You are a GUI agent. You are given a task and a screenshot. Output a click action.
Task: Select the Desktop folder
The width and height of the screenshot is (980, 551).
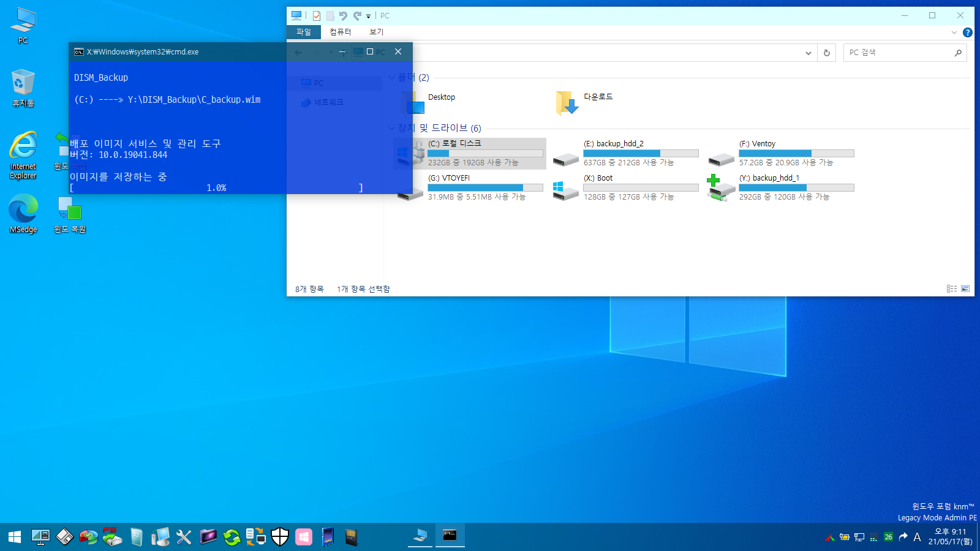[442, 102]
